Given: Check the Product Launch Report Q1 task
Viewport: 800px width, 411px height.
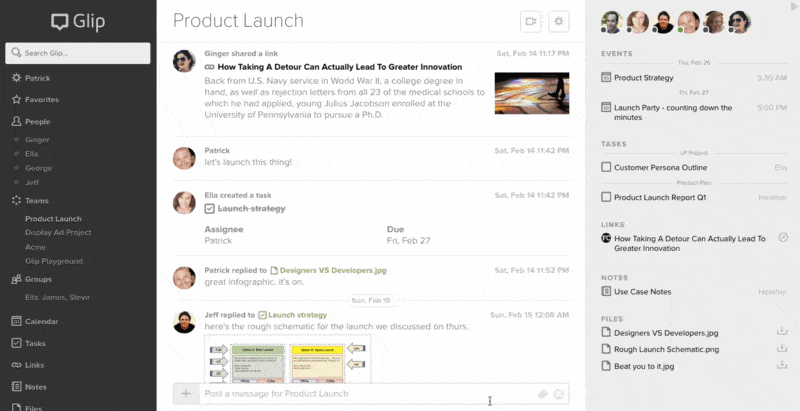Looking at the screenshot, I should (x=606, y=197).
